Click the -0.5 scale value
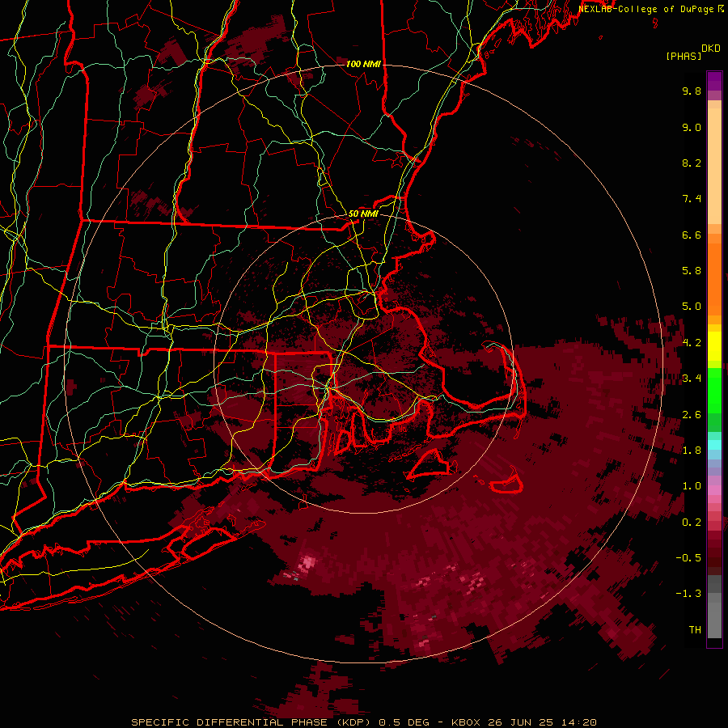 688,558
